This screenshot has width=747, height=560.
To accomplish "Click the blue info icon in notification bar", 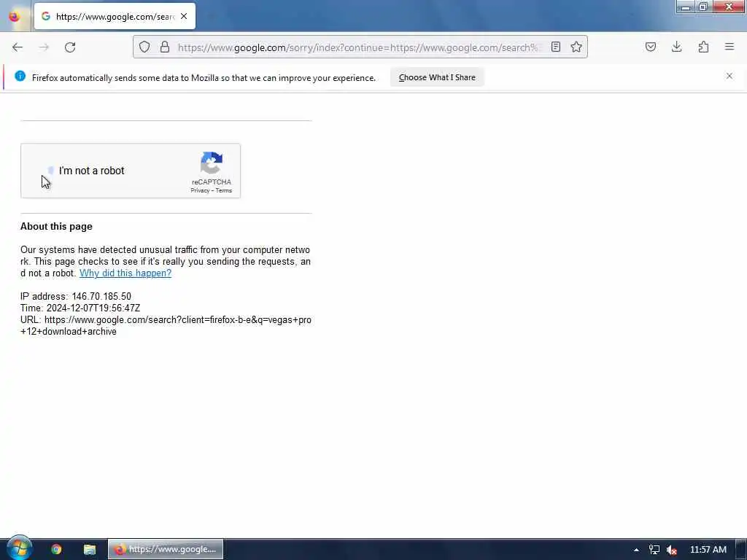I will click(20, 76).
